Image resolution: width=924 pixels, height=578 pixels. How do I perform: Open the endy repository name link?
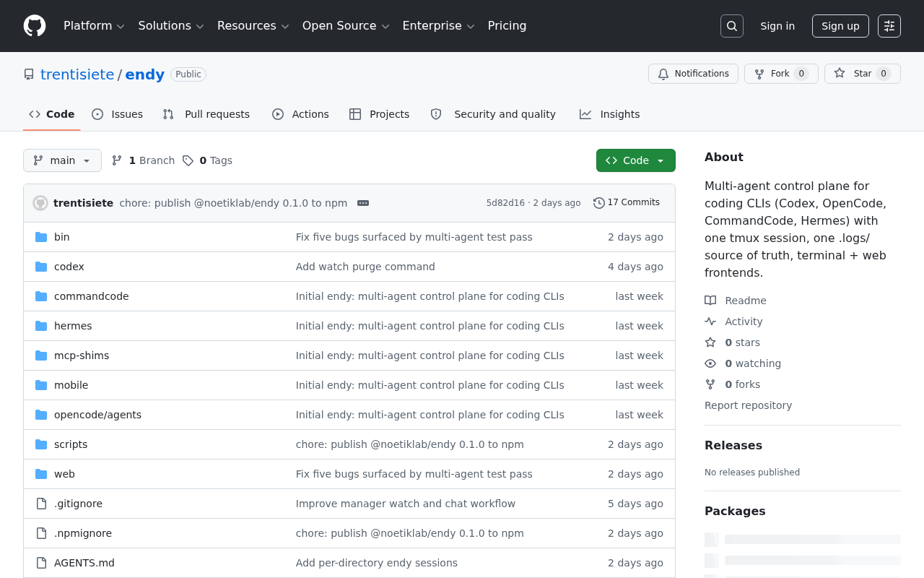click(x=144, y=74)
